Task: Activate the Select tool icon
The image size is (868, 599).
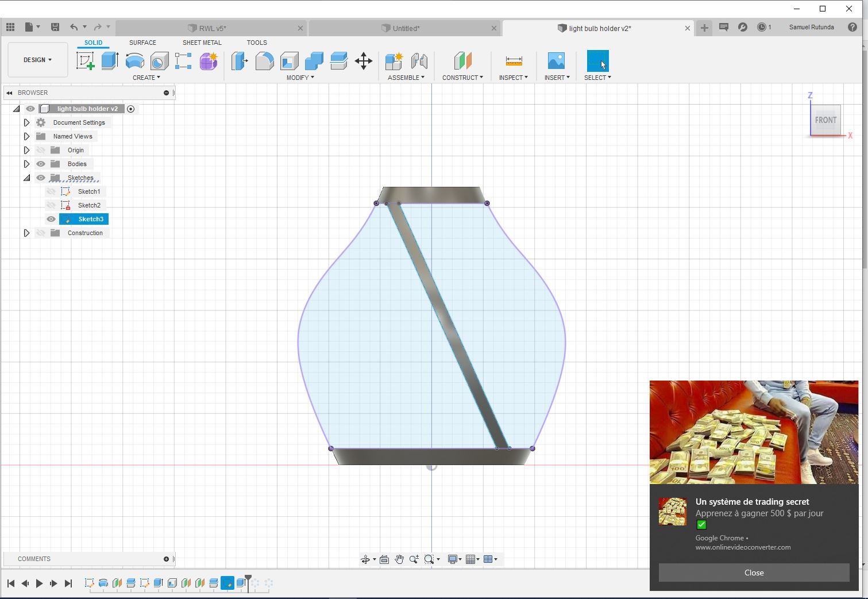Action: tap(597, 61)
